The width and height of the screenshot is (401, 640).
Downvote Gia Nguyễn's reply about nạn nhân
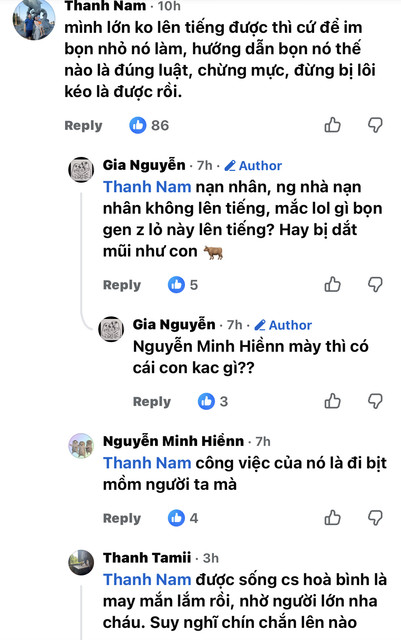pos(375,284)
